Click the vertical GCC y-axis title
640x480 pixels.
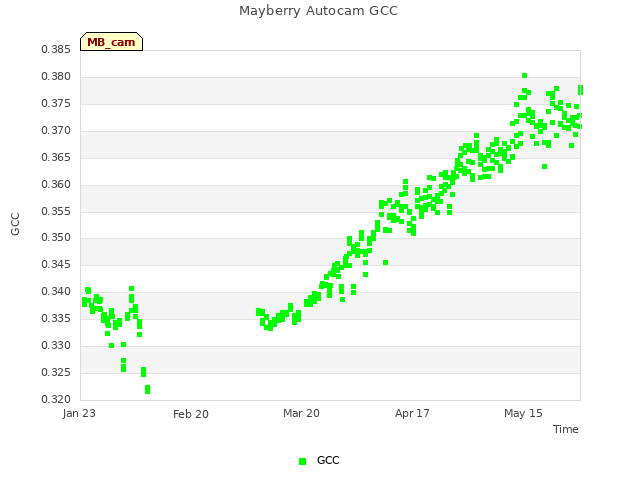(x=15, y=224)
